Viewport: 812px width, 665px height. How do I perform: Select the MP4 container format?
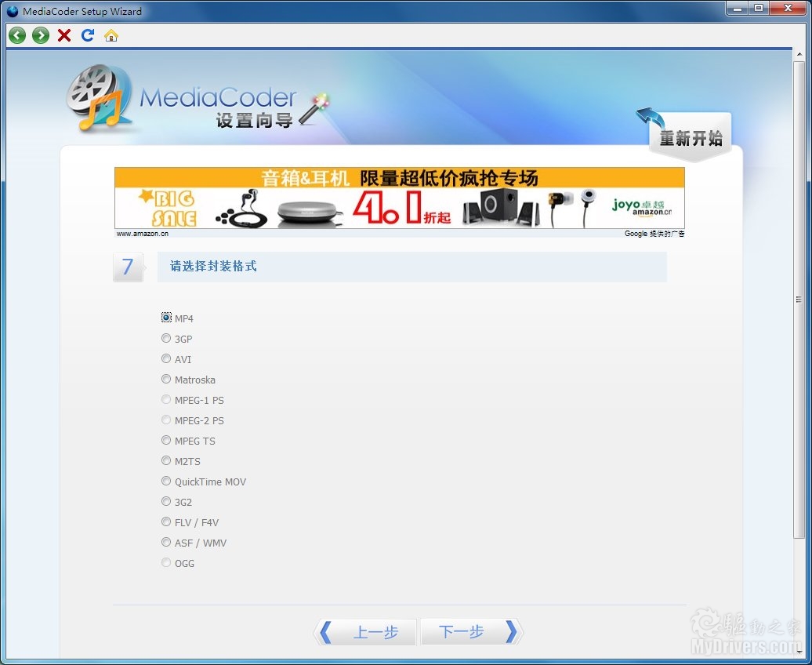[166, 318]
